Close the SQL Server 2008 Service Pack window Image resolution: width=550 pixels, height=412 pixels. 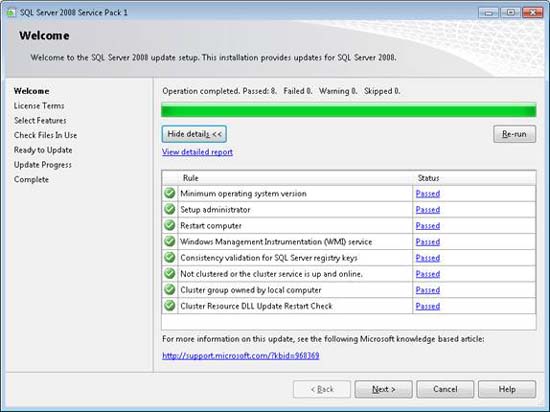point(532,13)
